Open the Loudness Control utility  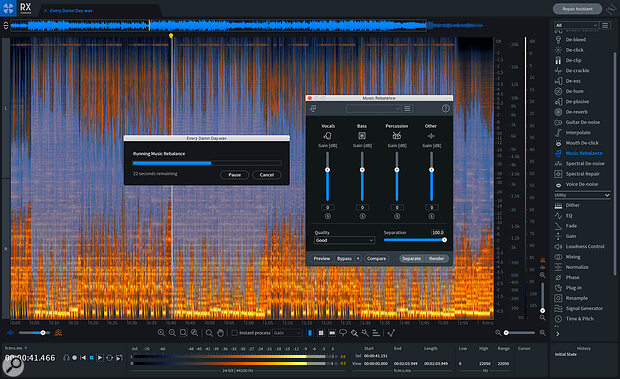[x=580, y=246]
